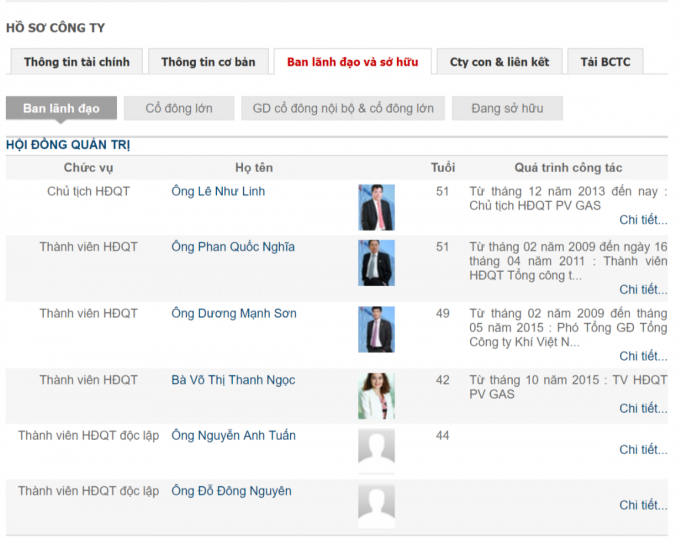This screenshot has width=680, height=538.
Task: Show the Cổ đông lớn list
Action: (179, 108)
